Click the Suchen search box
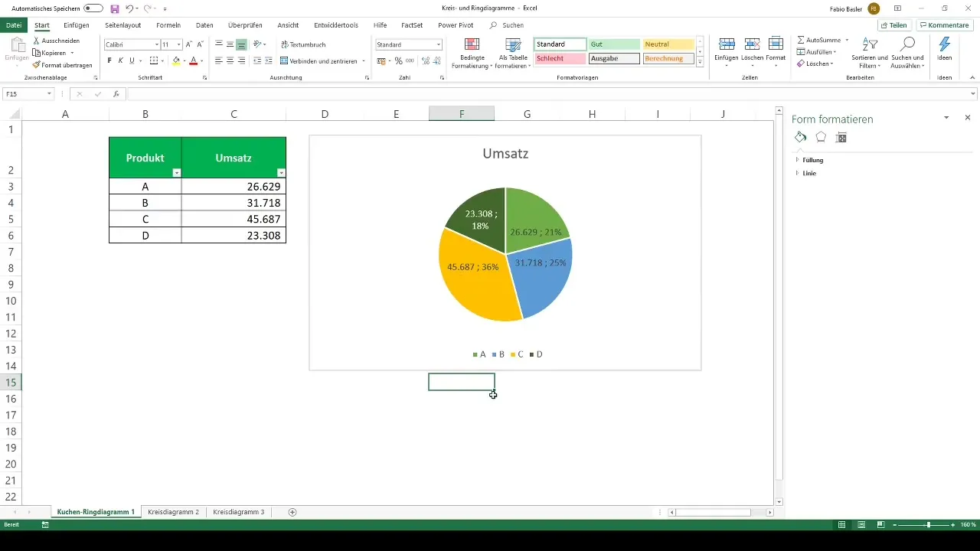This screenshot has width=980, height=551. (507, 25)
